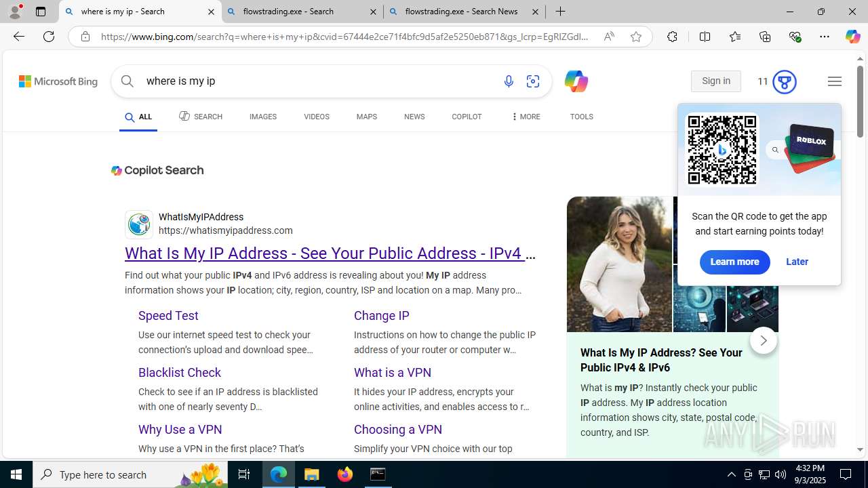
Task: Open 'Why Use a VPN' sublink
Action: 180,430
